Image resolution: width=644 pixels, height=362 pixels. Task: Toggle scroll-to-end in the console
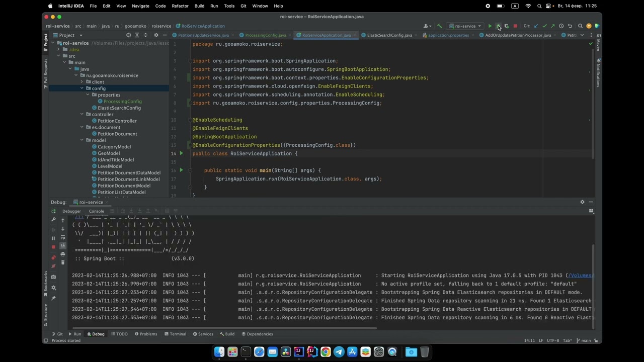63,246
